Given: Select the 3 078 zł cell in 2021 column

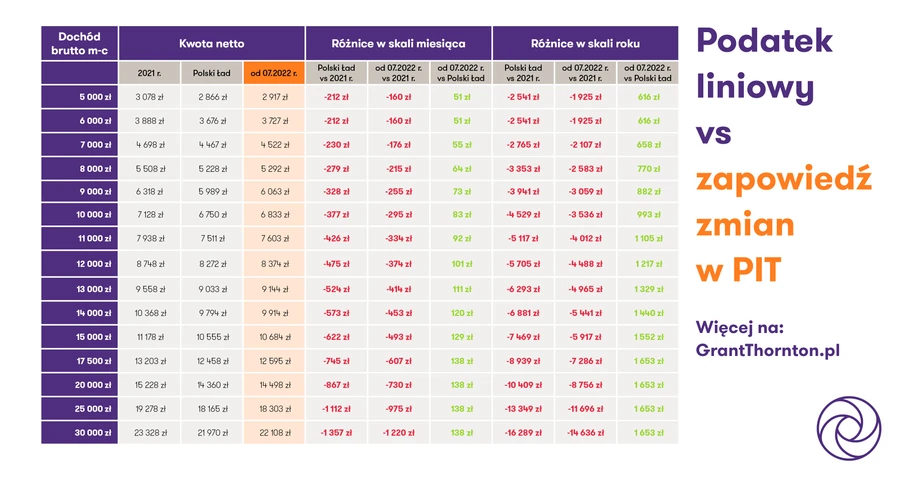Looking at the screenshot, I should coord(149,97).
